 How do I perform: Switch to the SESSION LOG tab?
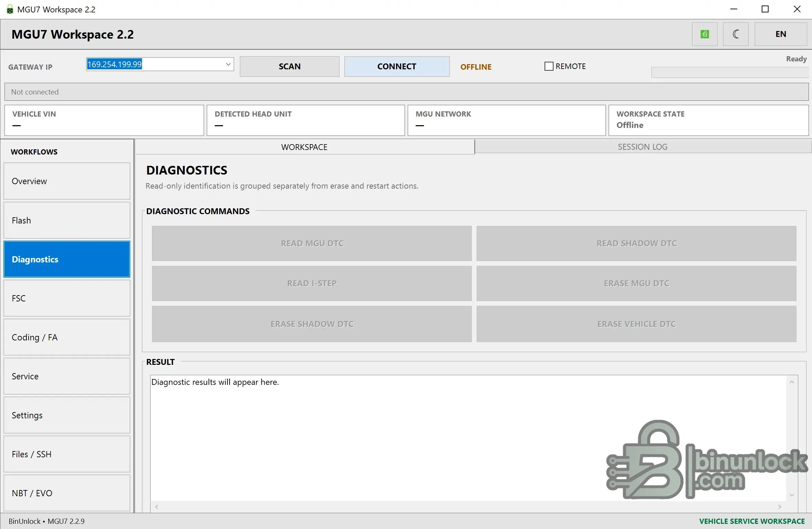[x=643, y=147]
